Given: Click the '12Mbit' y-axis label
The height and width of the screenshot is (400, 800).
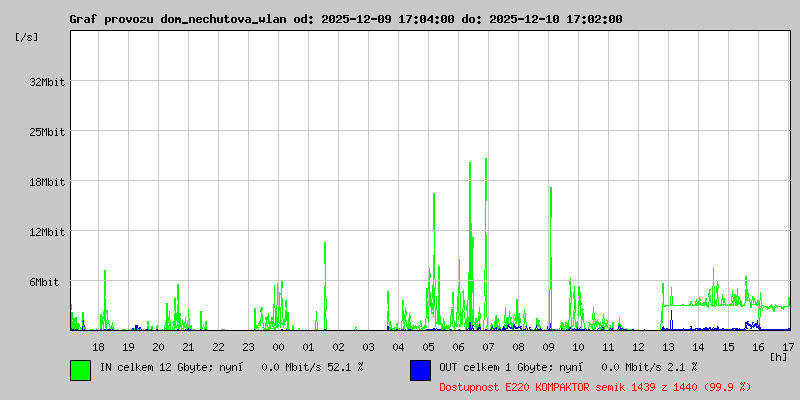Looking at the screenshot, I should [x=47, y=232].
